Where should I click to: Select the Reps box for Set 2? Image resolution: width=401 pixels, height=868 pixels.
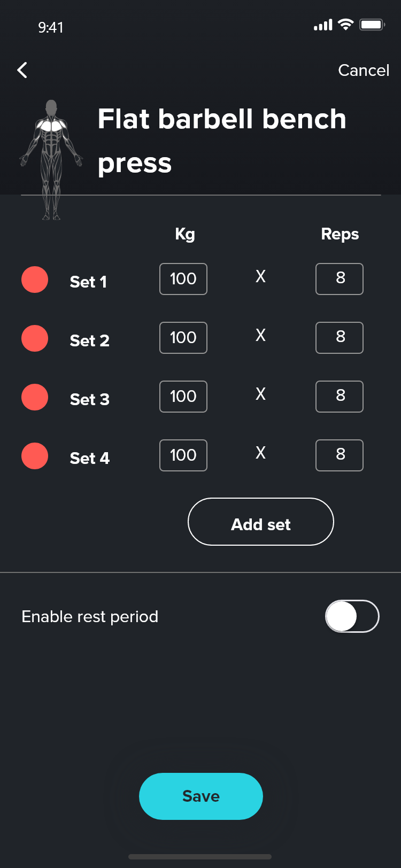pos(340,338)
